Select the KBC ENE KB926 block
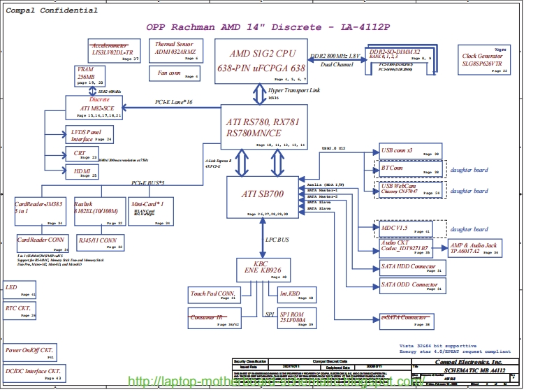The height and width of the screenshot is (392, 554). (x=261, y=269)
